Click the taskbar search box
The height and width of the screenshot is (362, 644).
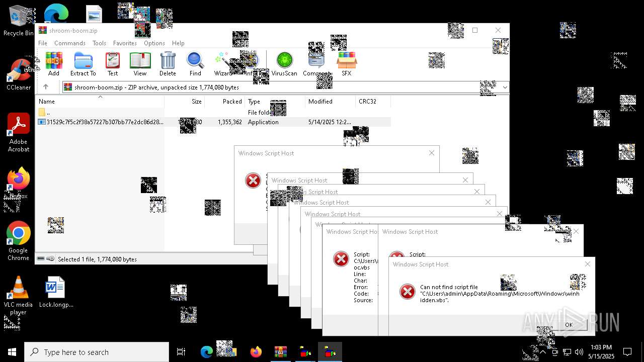(97, 352)
